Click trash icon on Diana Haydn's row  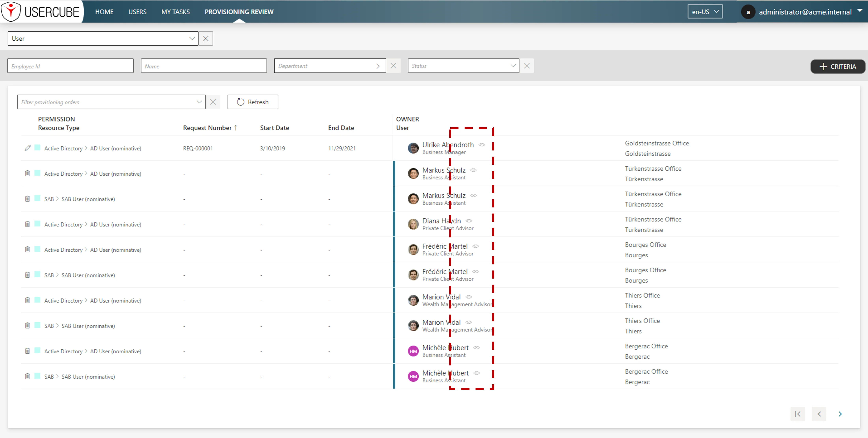point(28,224)
